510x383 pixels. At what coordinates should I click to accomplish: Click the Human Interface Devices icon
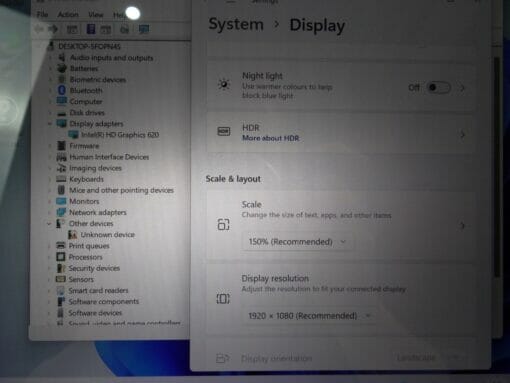[x=61, y=157]
